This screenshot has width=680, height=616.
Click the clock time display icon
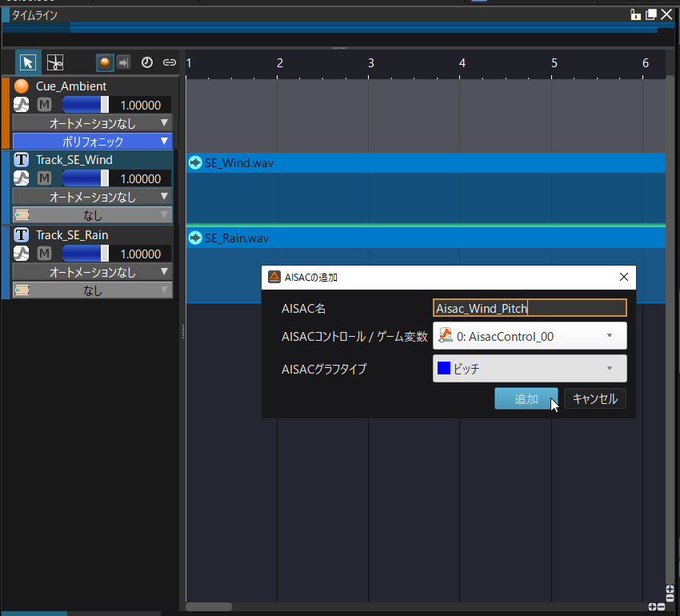pos(147,62)
